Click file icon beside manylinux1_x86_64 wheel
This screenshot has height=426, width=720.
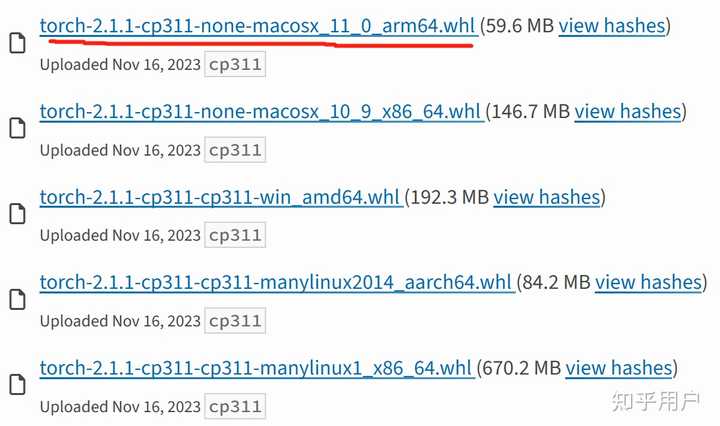pyautogui.click(x=17, y=385)
